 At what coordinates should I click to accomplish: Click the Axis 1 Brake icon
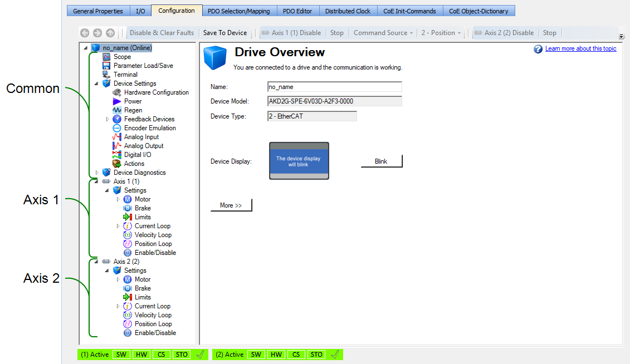click(128, 208)
